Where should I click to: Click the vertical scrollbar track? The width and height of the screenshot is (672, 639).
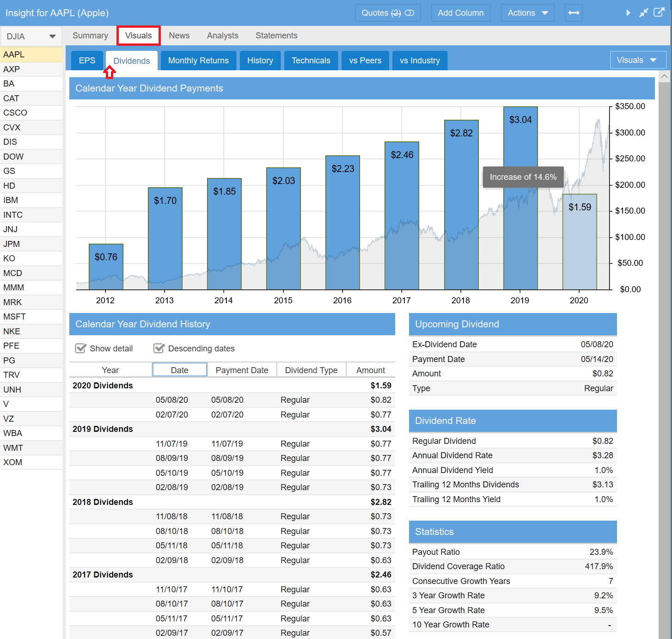coord(664,361)
